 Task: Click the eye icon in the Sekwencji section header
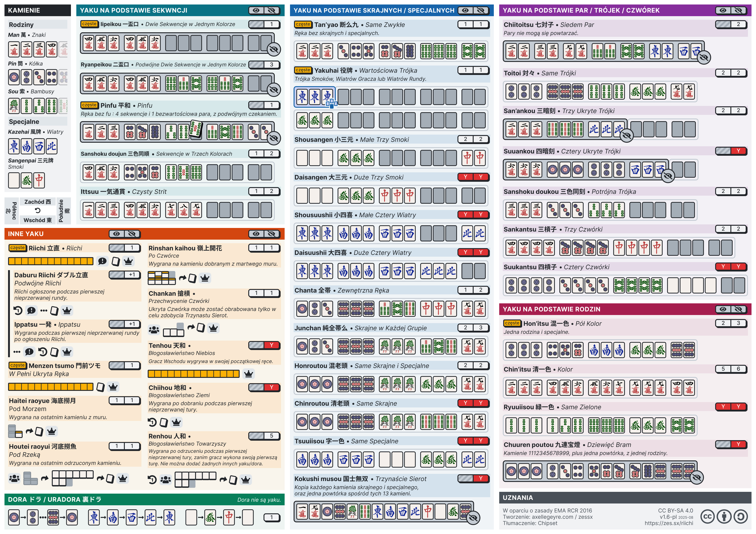point(256,11)
